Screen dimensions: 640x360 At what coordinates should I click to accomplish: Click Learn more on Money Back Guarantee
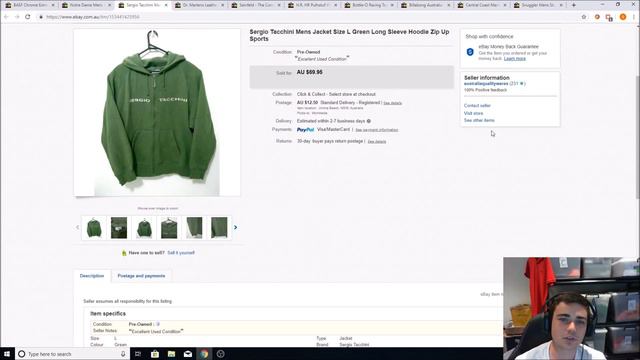[515, 59]
